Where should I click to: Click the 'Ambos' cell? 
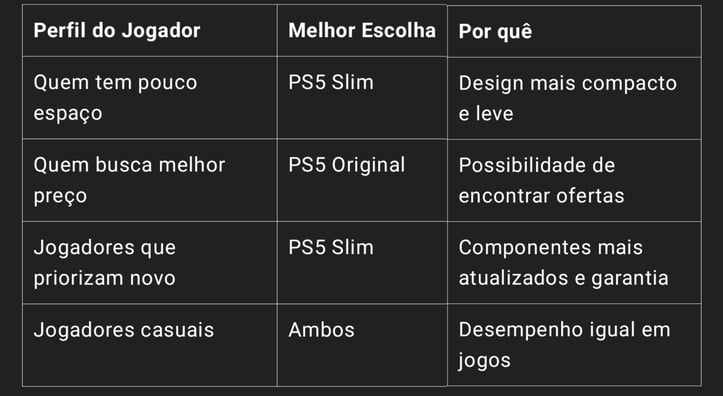362,345
